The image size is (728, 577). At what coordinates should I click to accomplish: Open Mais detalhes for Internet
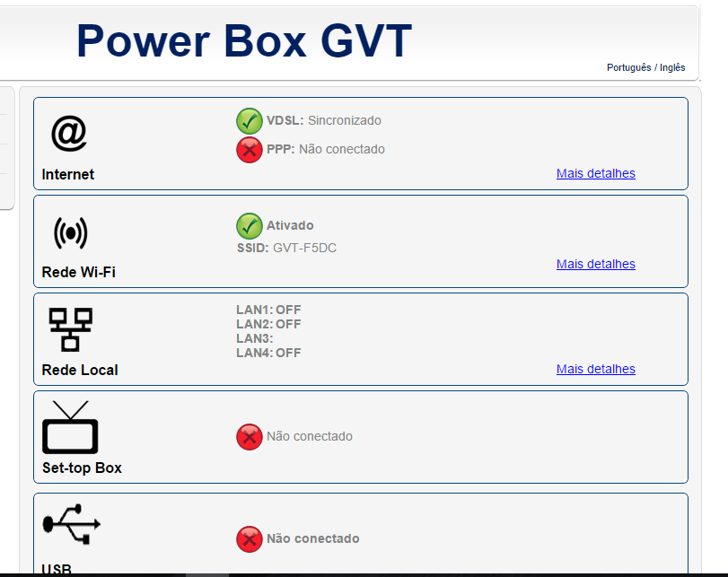click(596, 173)
